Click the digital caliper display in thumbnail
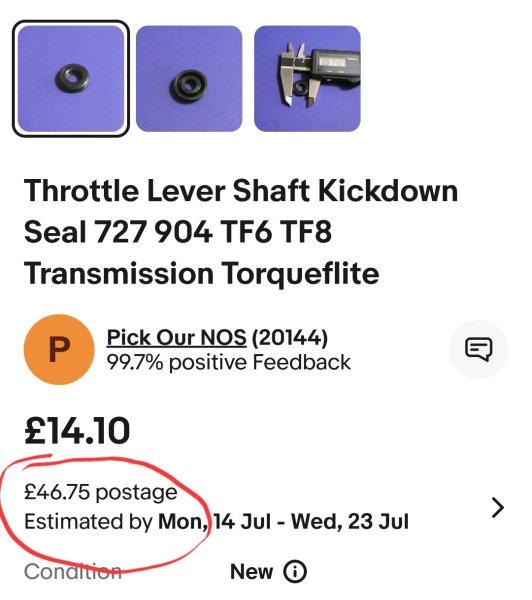The width and height of the screenshot is (532, 600). (x=335, y=62)
